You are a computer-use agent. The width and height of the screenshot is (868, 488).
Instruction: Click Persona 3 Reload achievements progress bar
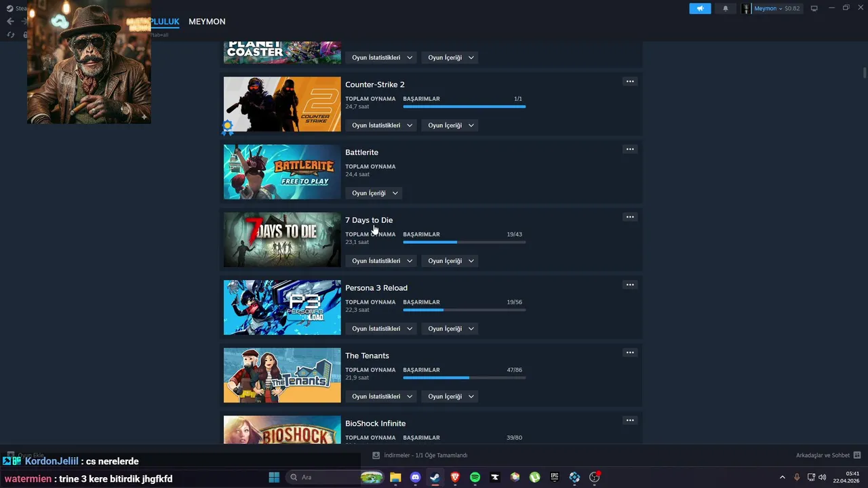[464, 310]
